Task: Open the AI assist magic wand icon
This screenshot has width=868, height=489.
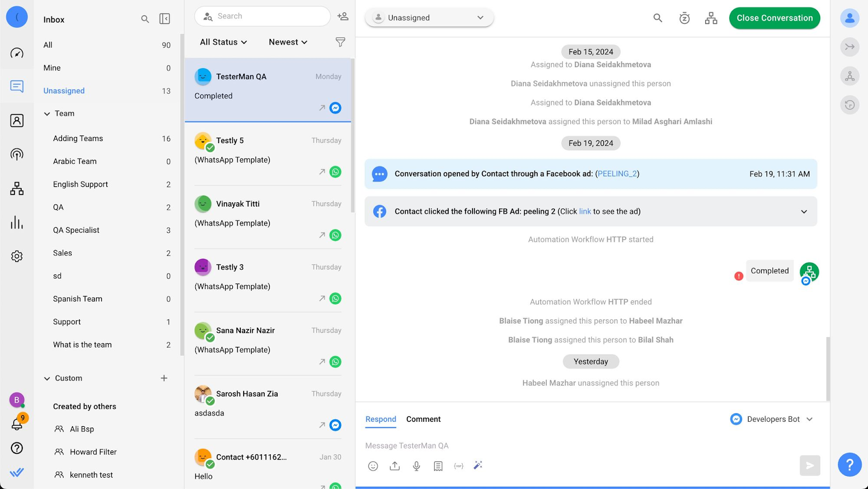Action: coord(478,465)
